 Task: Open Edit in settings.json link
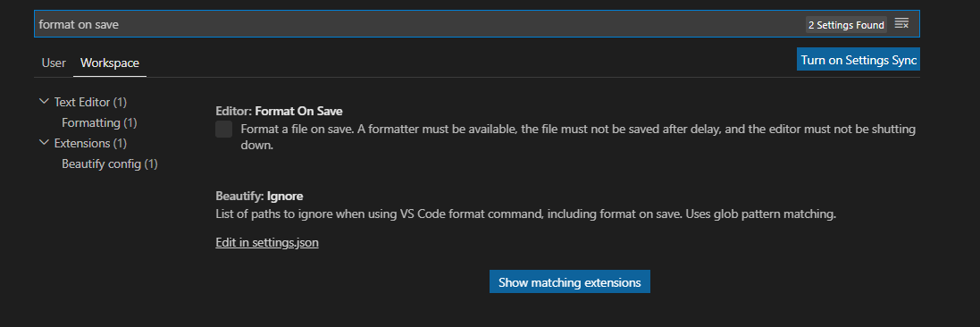pyautogui.click(x=267, y=243)
